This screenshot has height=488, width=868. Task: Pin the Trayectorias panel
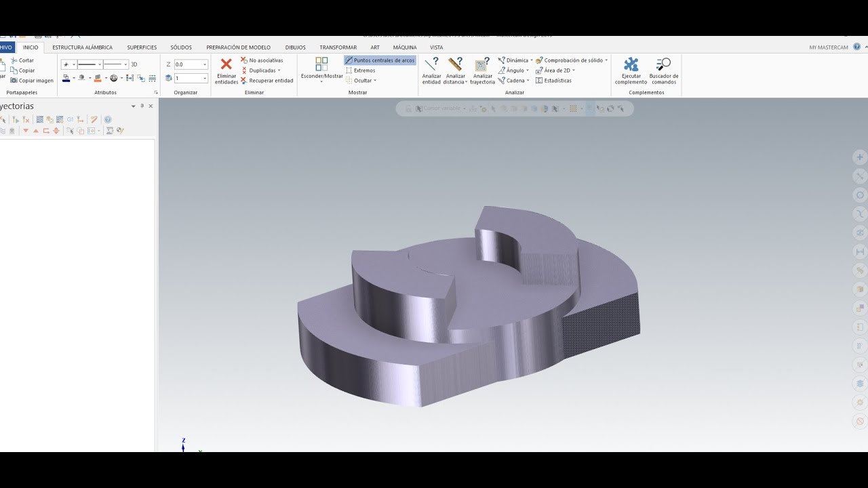[x=142, y=106]
